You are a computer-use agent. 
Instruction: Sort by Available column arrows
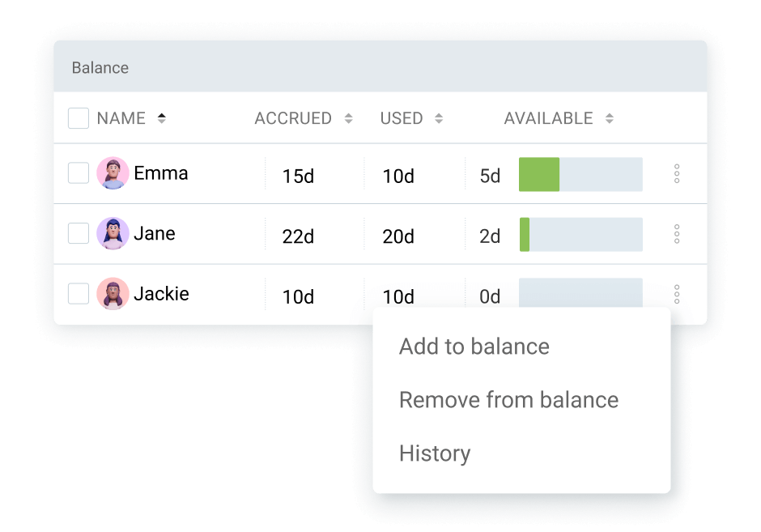(610, 118)
